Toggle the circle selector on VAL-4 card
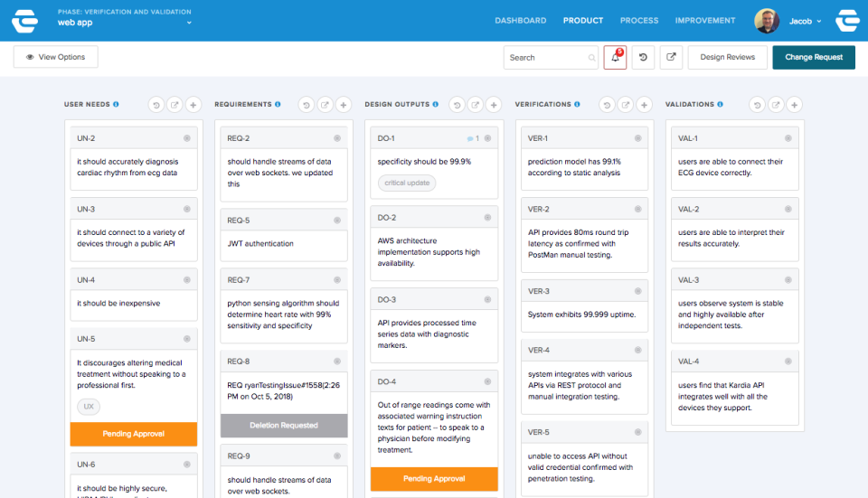868x498 pixels. [x=788, y=362]
